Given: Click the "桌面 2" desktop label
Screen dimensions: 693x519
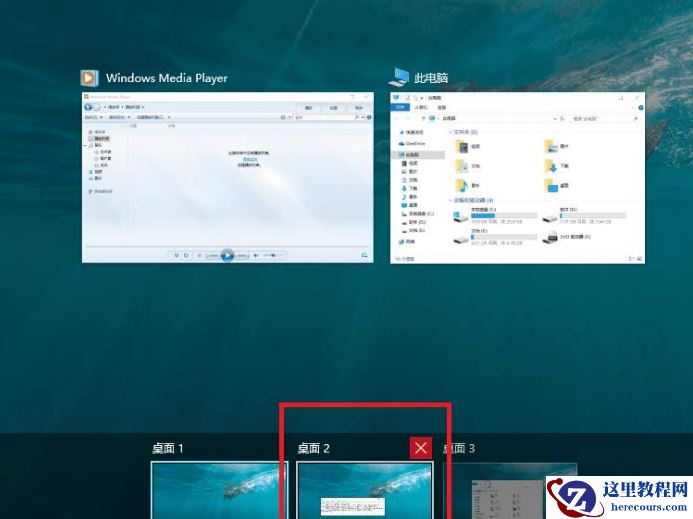Looking at the screenshot, I should coord(313,449).
